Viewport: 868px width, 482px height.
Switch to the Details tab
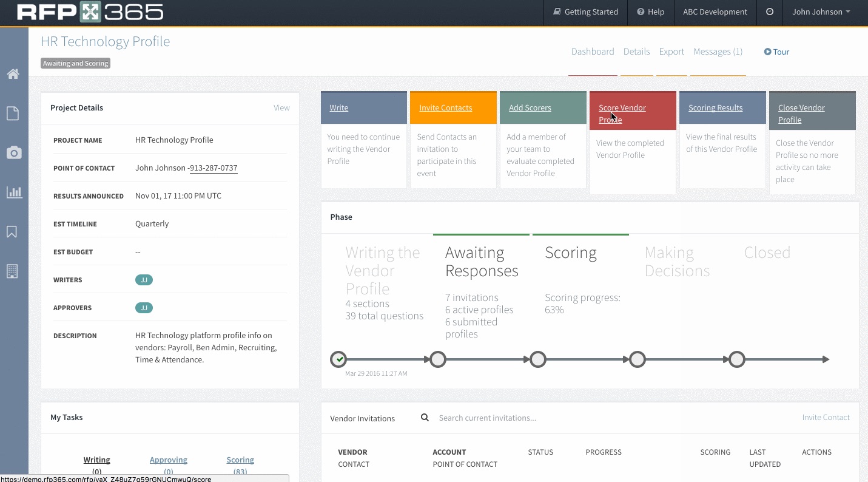pos(636,52)
